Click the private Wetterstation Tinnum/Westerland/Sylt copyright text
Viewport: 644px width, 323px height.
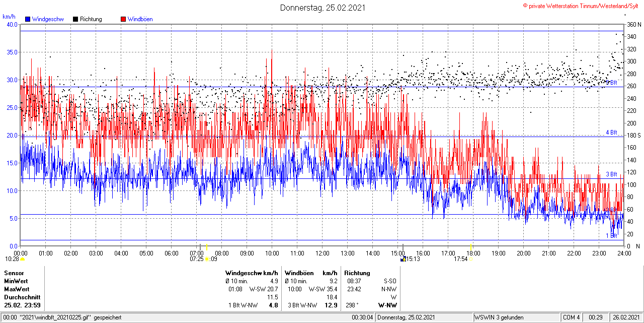click(581, 6)
